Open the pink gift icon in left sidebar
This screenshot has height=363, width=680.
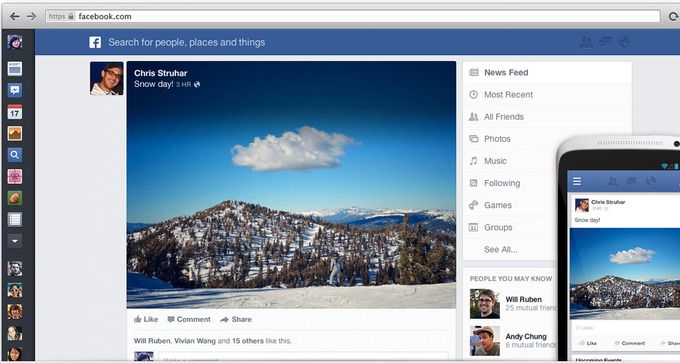pyautogui.click(x=15, y=177)
